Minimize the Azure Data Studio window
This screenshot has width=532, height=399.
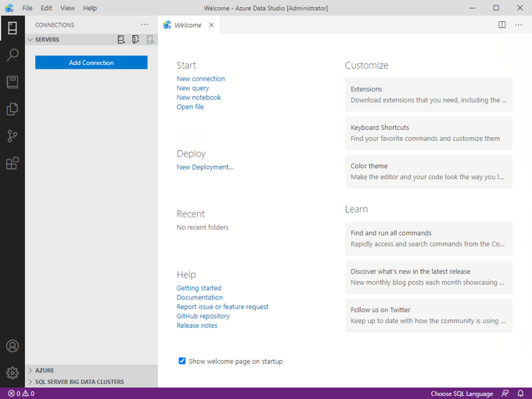click(x=473, y=8)
